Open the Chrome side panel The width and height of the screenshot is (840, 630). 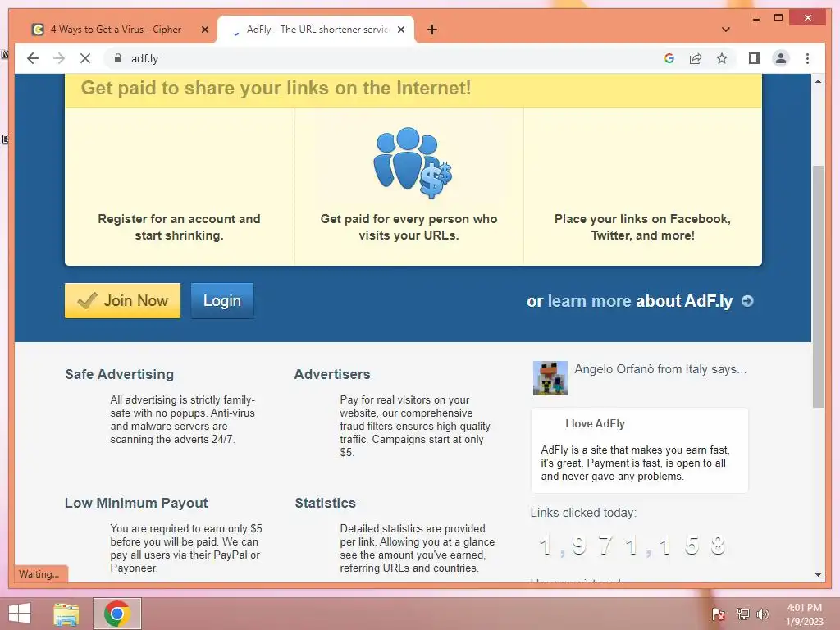point(755,58)
